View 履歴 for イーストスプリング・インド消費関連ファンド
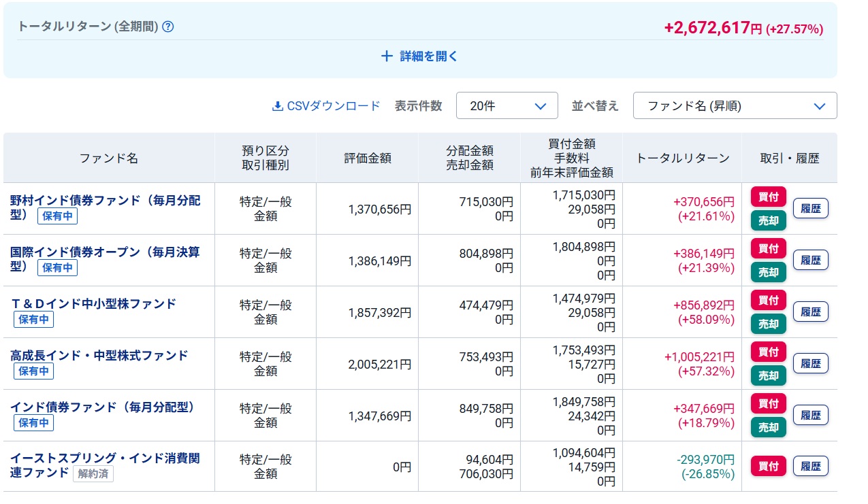The height and width of the screenshot is (504, 868). click(810, 466)
